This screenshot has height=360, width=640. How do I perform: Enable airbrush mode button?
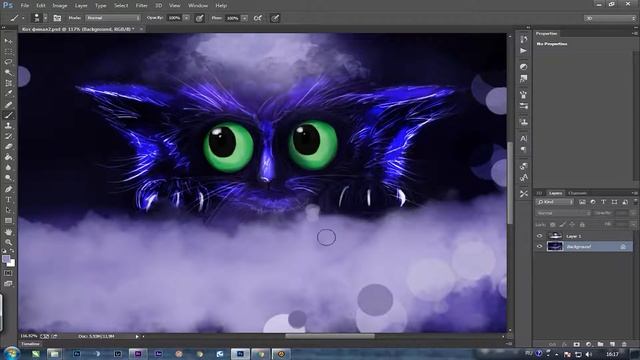click(x=258, y=18)
